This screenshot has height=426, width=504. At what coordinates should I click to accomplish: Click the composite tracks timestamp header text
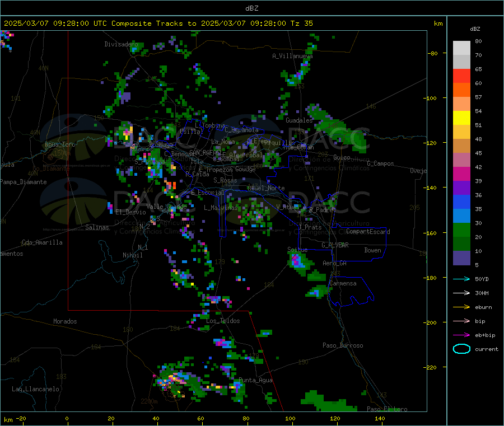[x=158, y=24]
